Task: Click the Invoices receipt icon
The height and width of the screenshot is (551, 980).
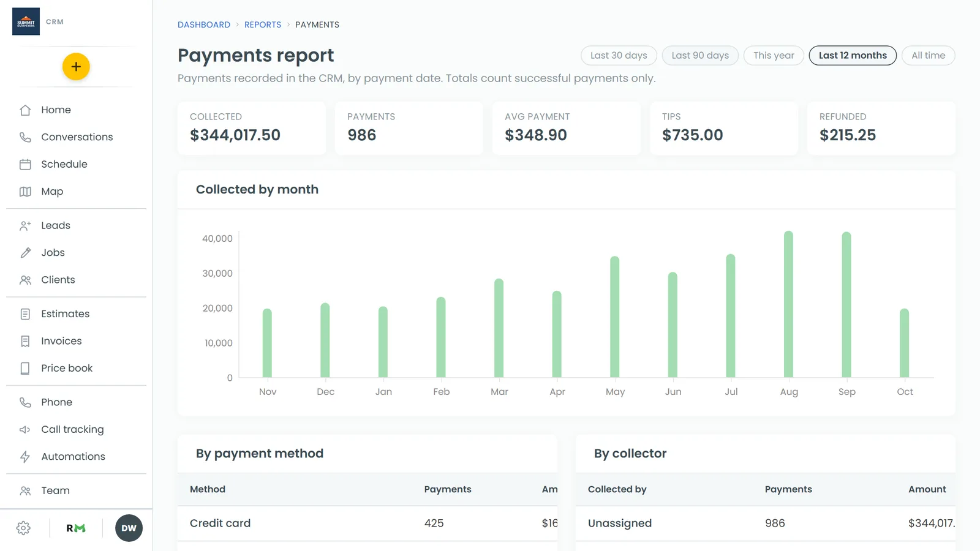Action: pos(25,341)
